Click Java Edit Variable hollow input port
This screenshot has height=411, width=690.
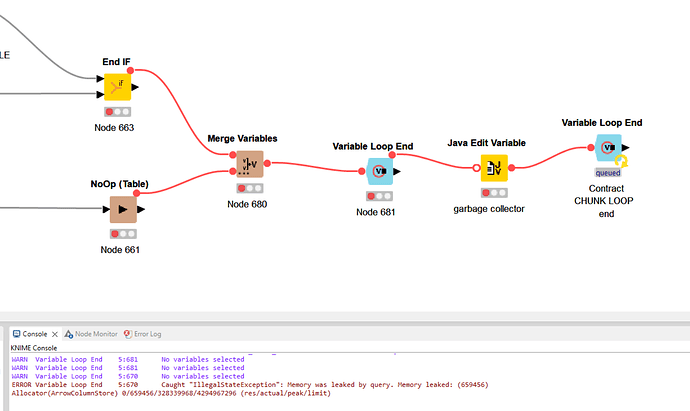click(x=476, y=168)
